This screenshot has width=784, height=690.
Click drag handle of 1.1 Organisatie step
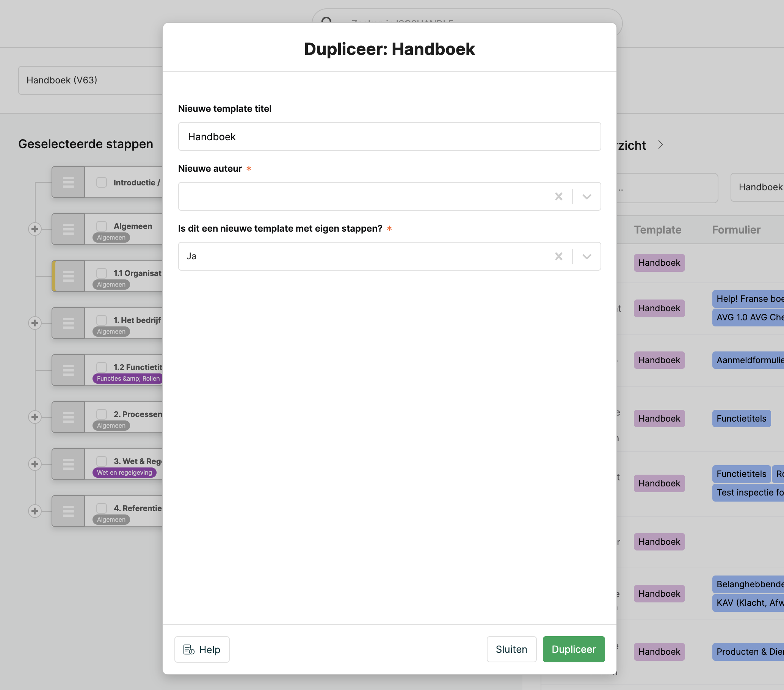[x=68, y=276]
